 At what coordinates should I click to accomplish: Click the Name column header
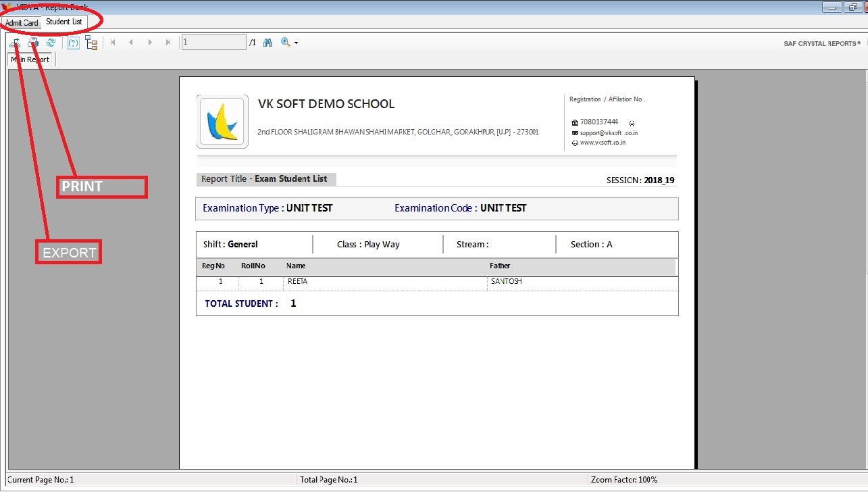point(296,266)
